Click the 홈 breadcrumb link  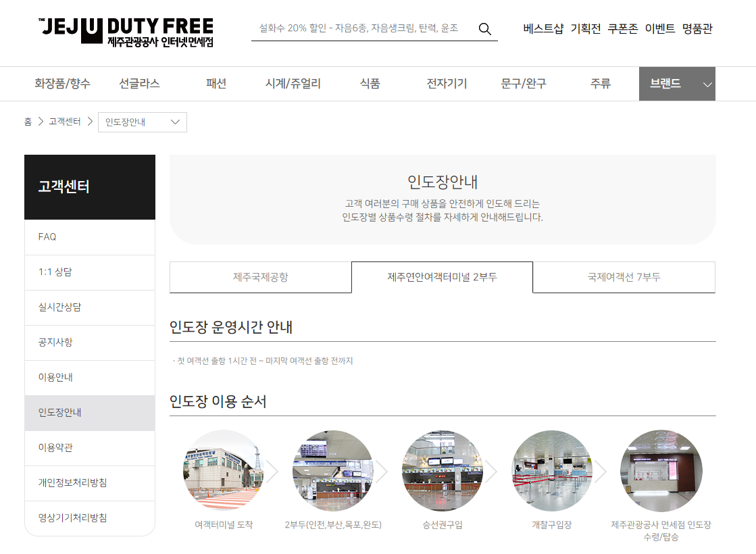point(28,122)
